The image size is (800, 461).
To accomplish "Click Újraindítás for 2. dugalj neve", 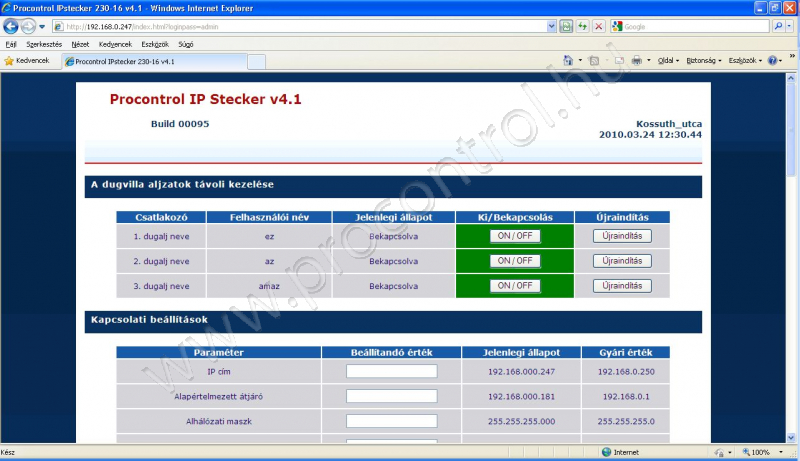I will [622, 261].
